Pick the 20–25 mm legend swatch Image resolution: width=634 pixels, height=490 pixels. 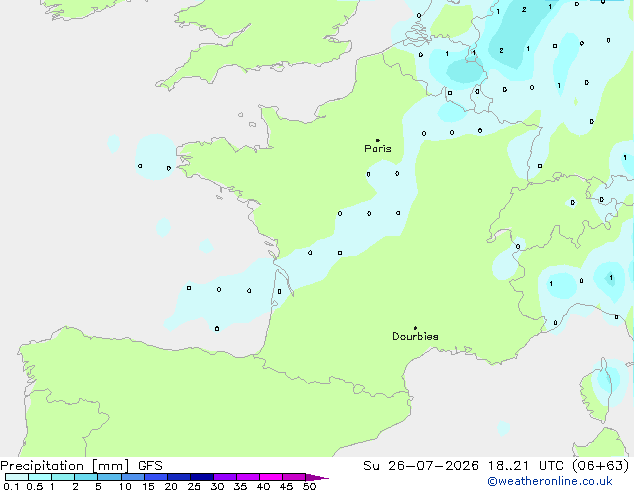pos(179,477)
